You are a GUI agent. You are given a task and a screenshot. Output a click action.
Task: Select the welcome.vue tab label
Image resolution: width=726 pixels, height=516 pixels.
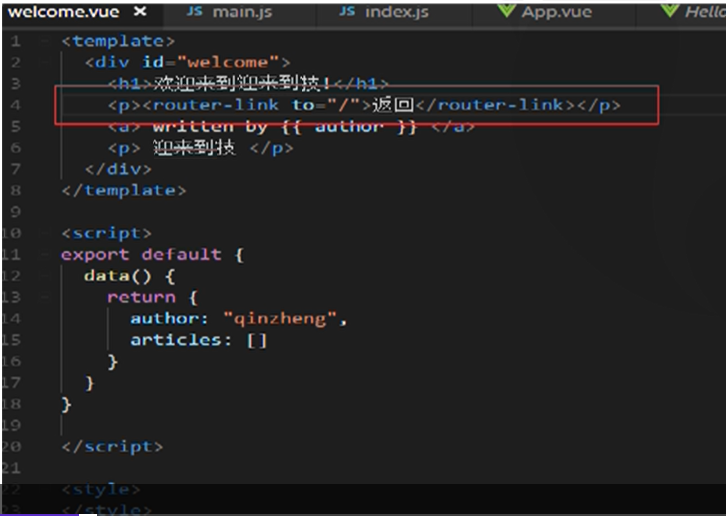[x=63, y=12]
